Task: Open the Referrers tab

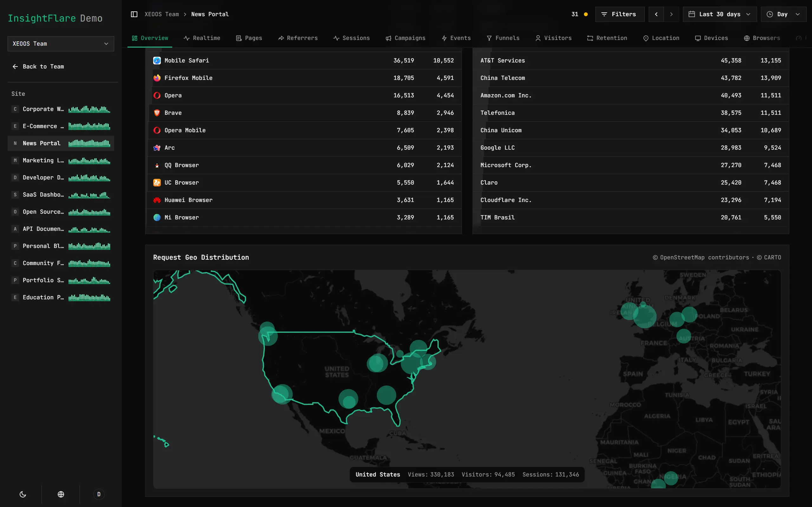Action: point(298,38)
